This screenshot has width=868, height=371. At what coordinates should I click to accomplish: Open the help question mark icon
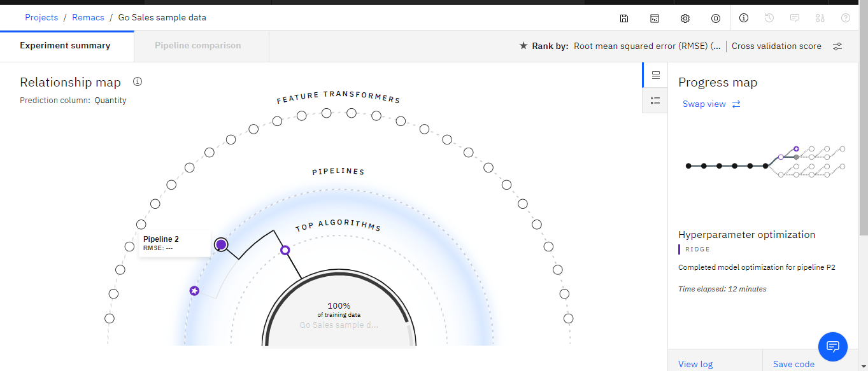[x=846, y=18]
